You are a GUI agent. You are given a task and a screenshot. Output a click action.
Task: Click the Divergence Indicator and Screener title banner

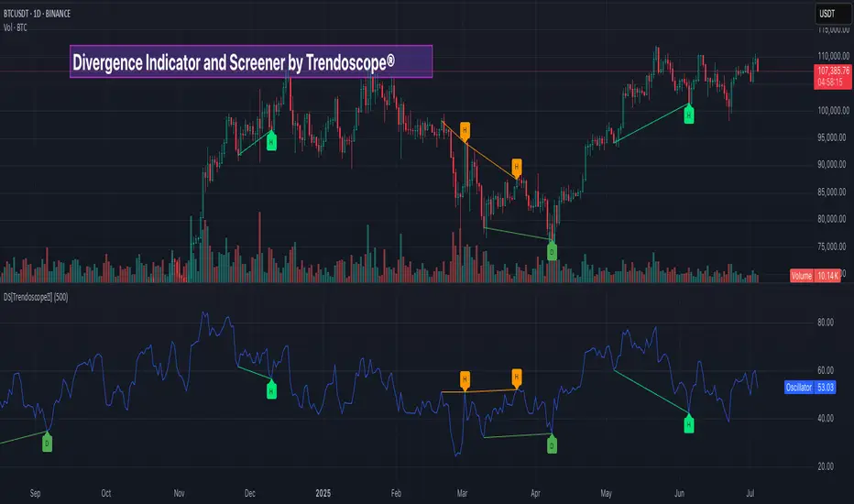(x=251, y=61)
